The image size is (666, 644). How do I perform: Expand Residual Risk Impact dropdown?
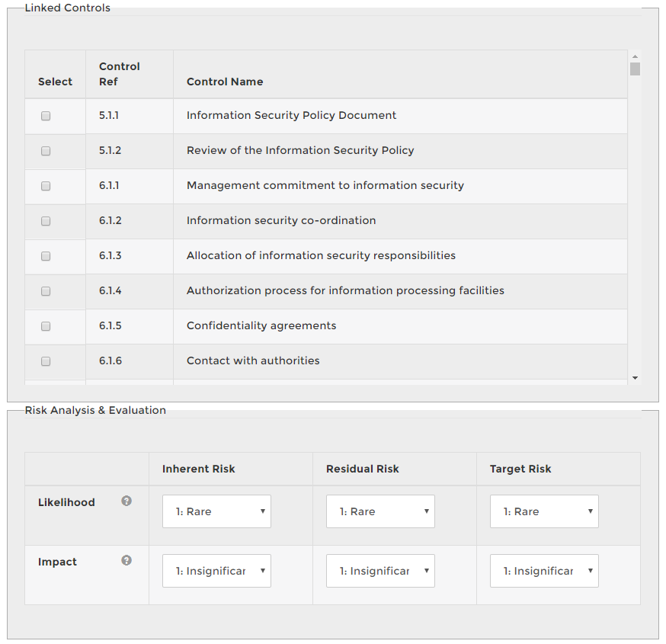(380, 571)
